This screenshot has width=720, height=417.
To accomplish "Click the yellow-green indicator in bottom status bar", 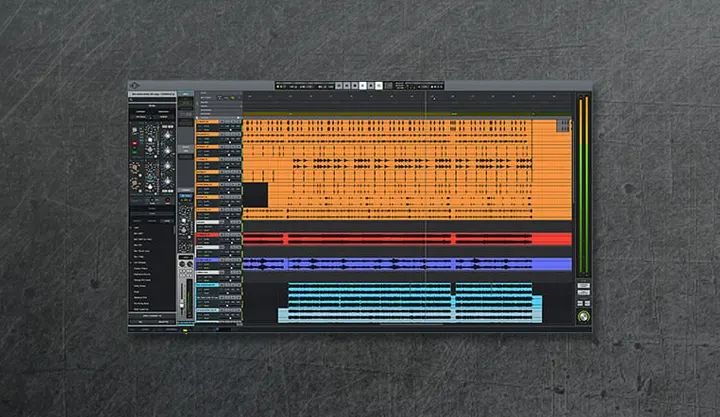I will tap(185, 330).
